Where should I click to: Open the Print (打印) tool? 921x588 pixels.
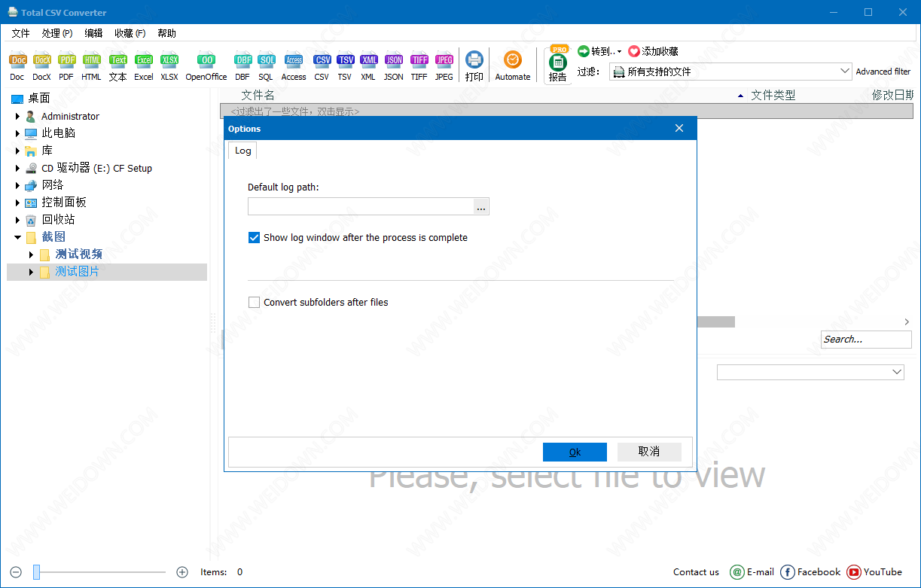(x=474, y=66)
